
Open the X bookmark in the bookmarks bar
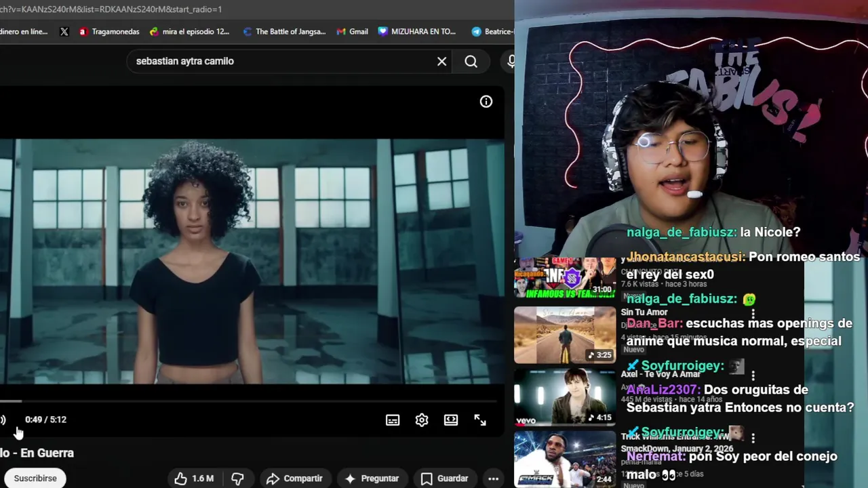point(64,31)
